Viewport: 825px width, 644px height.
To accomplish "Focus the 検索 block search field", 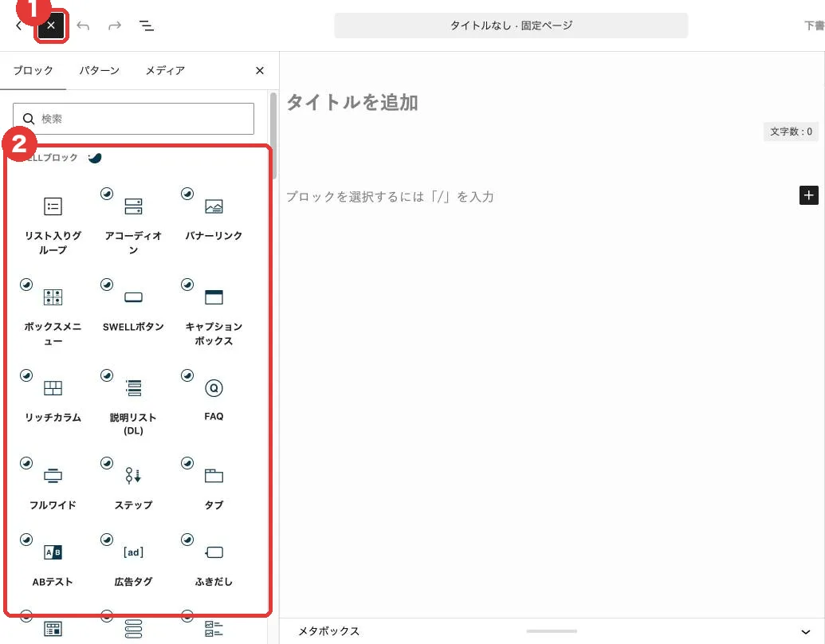I will pyautogui.click(x=134, y=119).
